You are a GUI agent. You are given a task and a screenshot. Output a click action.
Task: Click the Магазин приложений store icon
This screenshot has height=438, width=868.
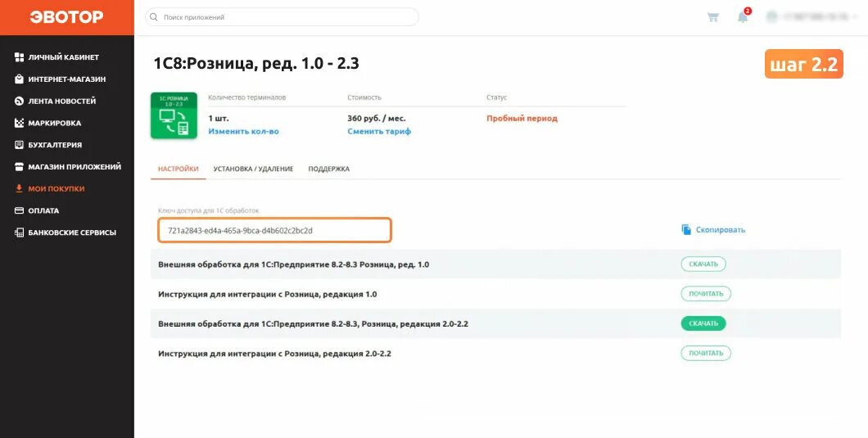tap(19, 167)
